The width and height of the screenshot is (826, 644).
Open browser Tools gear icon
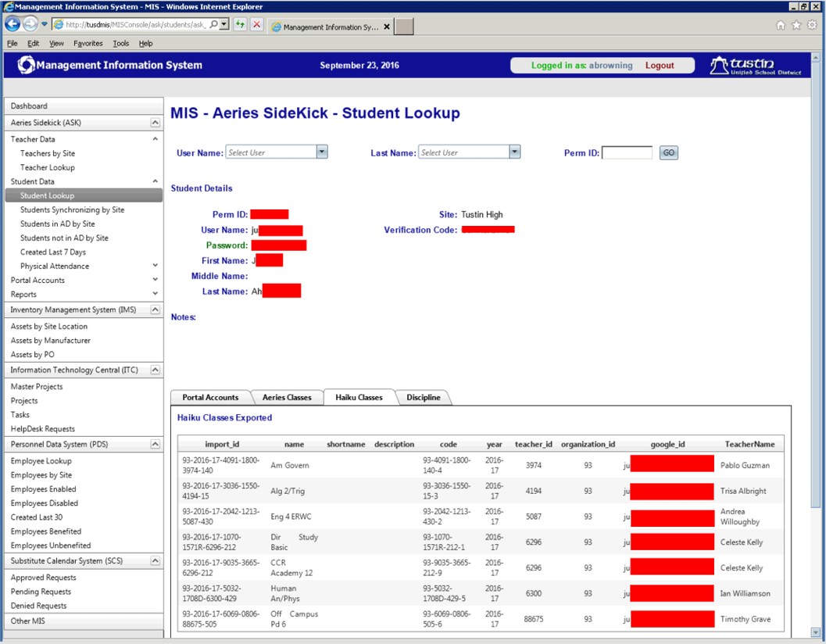pyautogui.click(x=812, y=25)
